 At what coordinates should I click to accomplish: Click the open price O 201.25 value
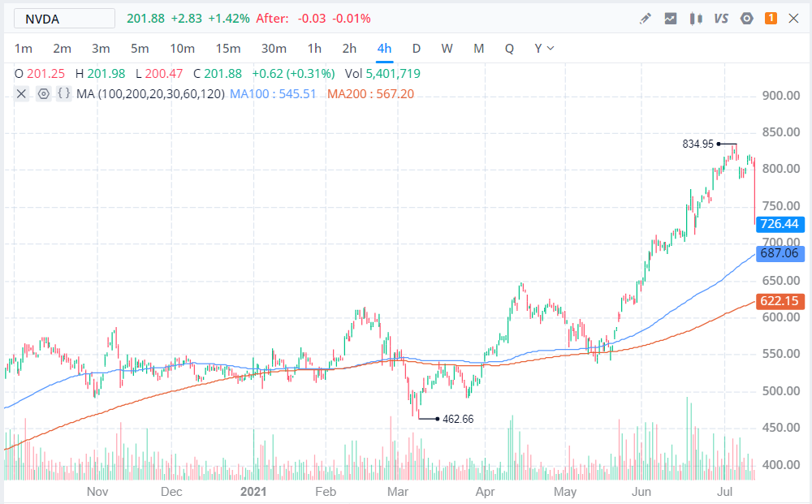pos(39,74)
